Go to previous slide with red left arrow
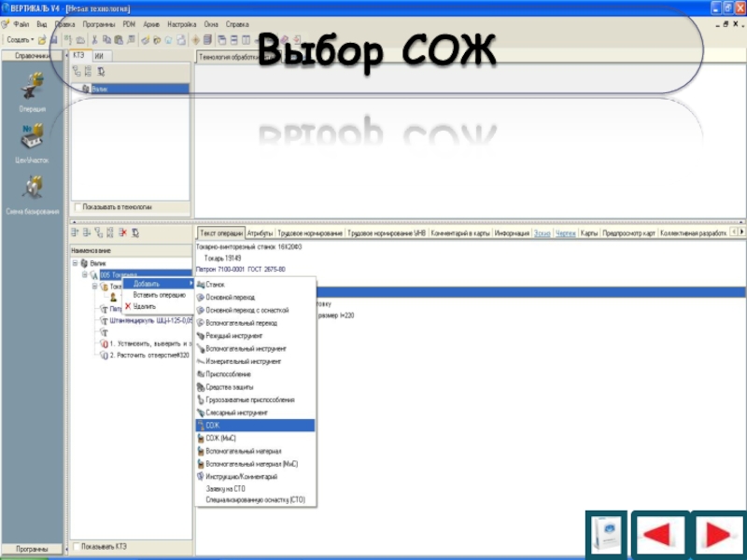 click(661, 535)
